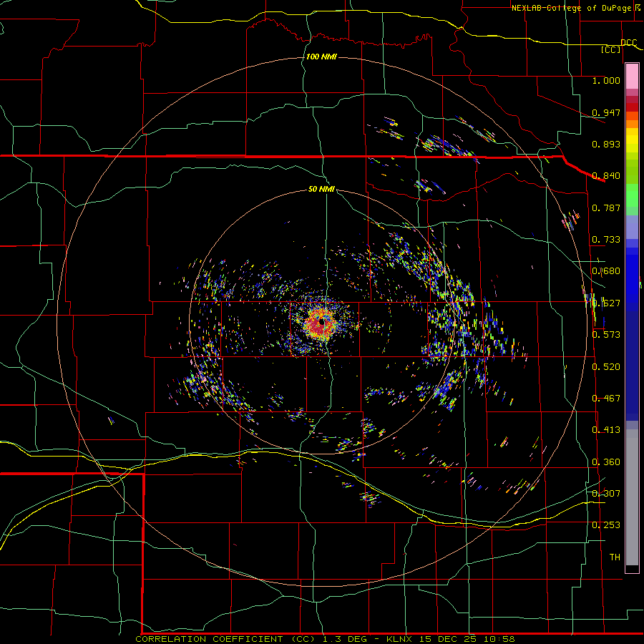Image resolution: width=644 pixels, height=644 pixels.
Task: Click the 0.360 scale value
Action: (x=606, y=462)
